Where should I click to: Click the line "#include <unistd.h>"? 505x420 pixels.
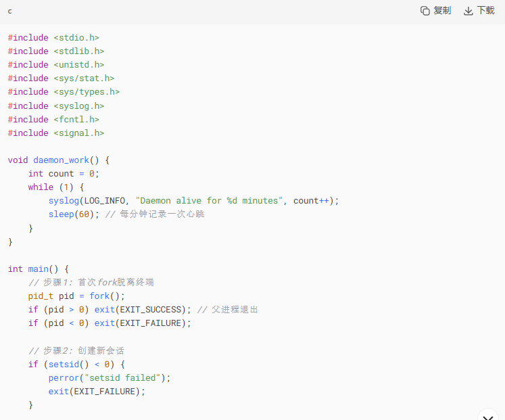tap(56, 65)
